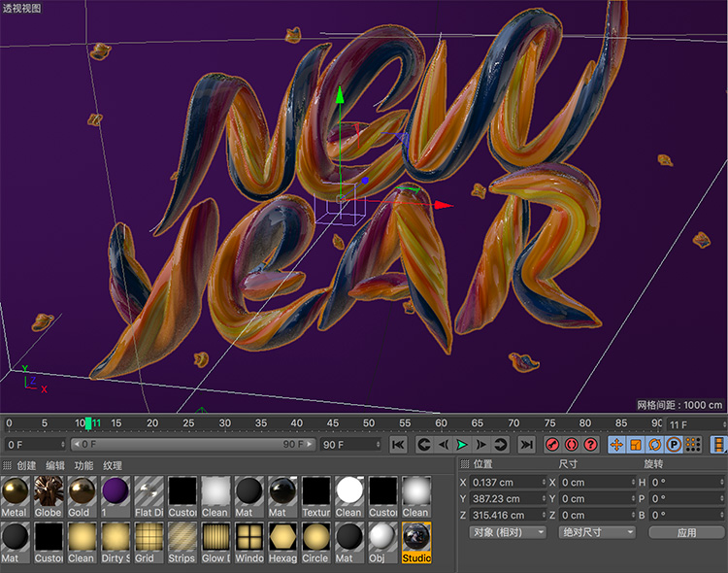Image resolution: width=728 pixels, height=573 pixels.
Task: Go to the animation end frame
Action: [526, 445]
